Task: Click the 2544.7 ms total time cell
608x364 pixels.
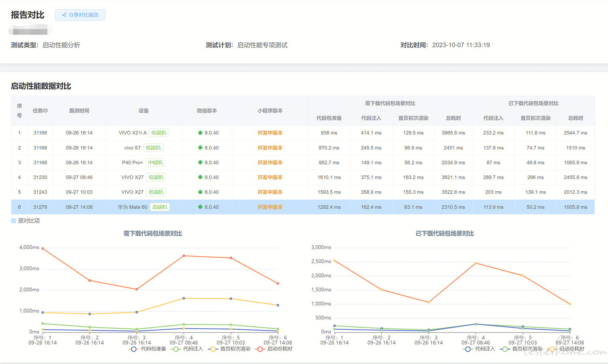Action: coord(576,133)
